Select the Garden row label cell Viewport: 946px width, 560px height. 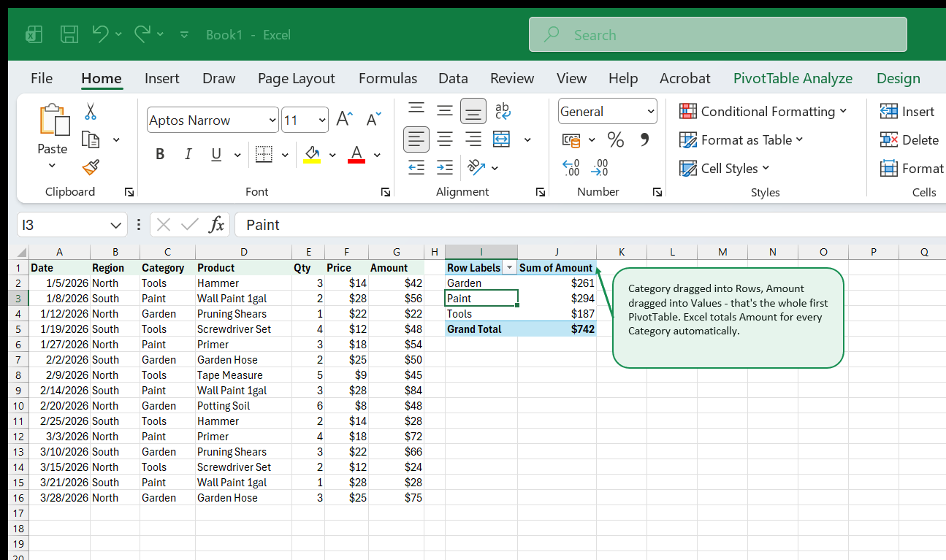481,283
